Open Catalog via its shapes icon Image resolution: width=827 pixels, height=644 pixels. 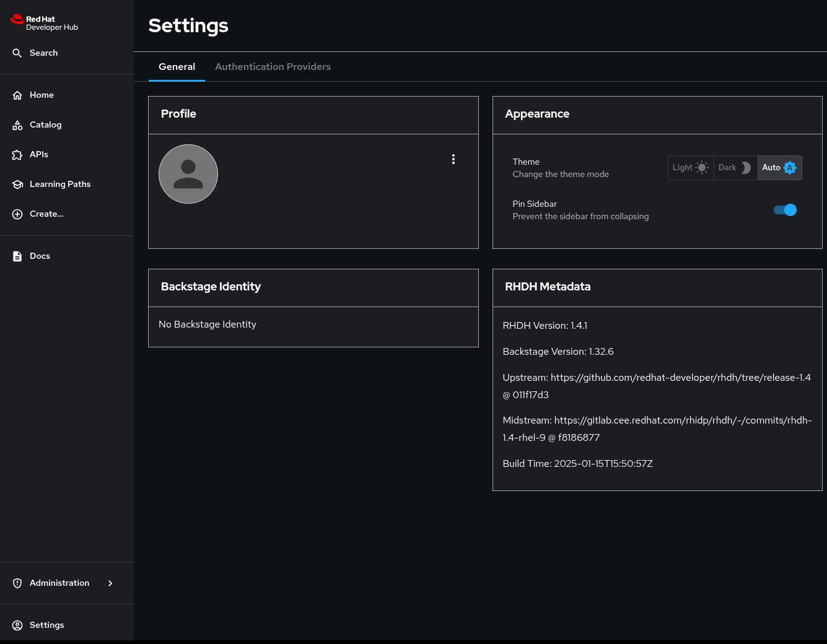17,125
